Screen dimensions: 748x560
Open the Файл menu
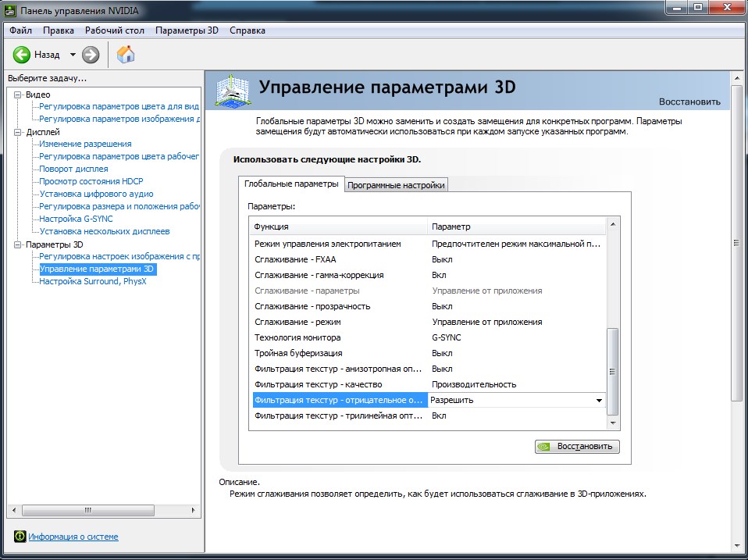click(20, 30)
